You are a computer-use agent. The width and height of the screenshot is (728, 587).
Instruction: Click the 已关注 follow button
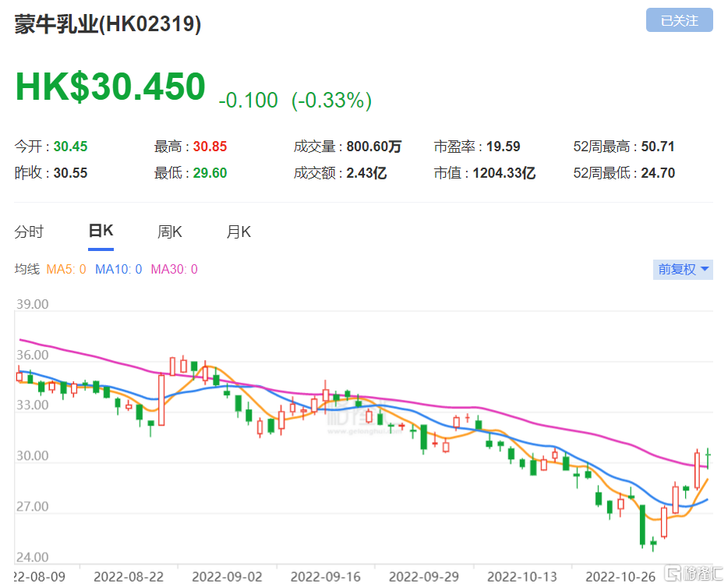pos(679,20)
